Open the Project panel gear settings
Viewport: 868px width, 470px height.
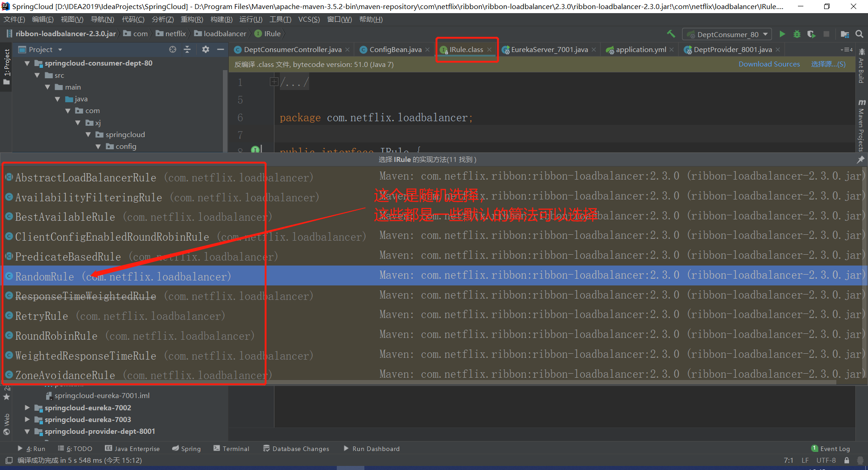click(206, 49)
